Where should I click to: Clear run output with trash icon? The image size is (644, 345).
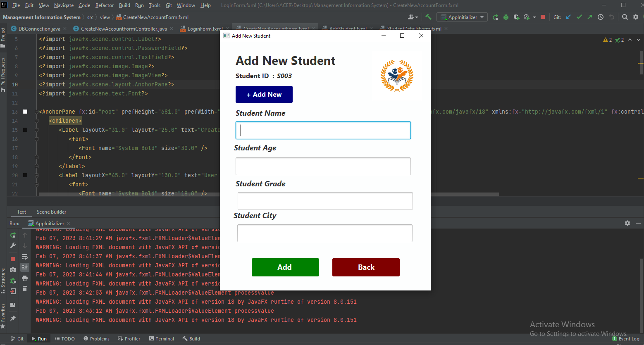tap(25, 288)
